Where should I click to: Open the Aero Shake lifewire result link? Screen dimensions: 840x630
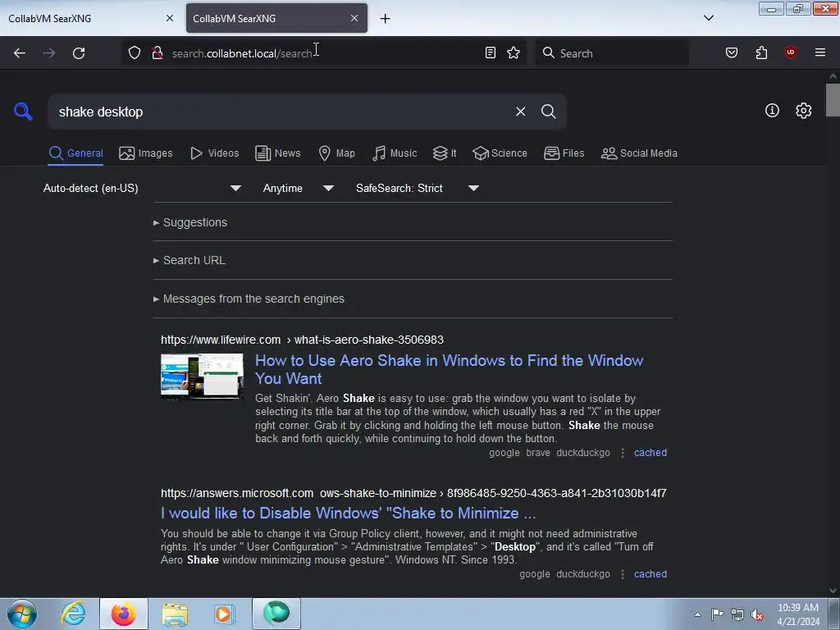449,369
